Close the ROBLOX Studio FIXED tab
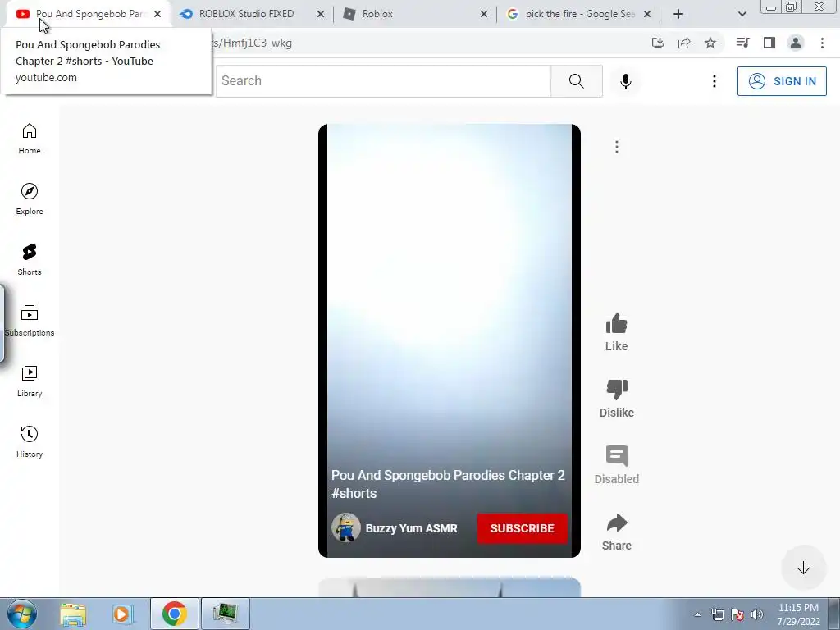Screen dimensions: 840x630 (x=321, y=14)
